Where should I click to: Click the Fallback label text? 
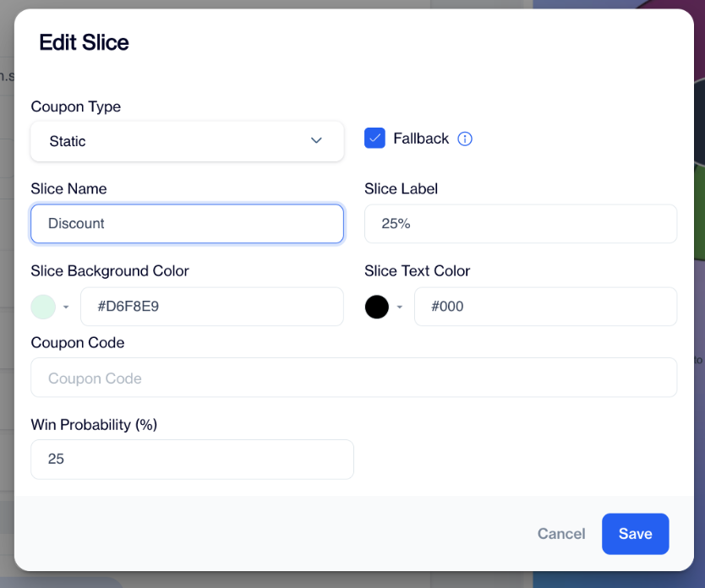click(x=420, y=139)
